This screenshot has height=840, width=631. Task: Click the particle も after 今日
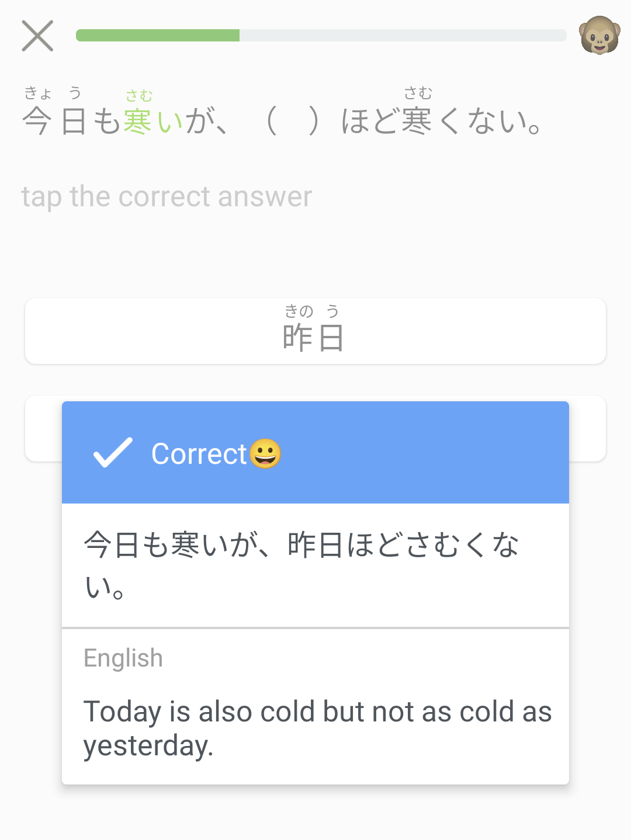[107, 121]
